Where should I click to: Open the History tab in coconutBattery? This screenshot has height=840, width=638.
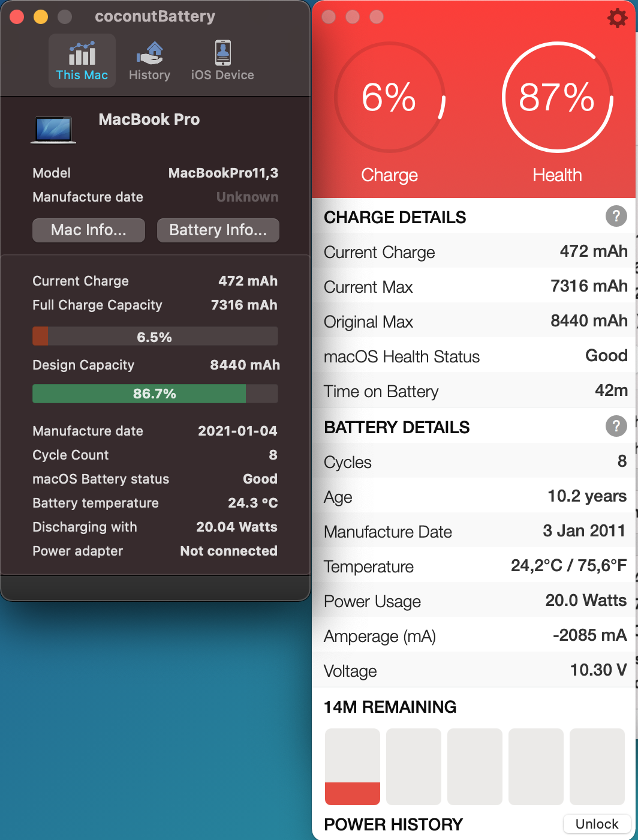click(x=149, y=61)
